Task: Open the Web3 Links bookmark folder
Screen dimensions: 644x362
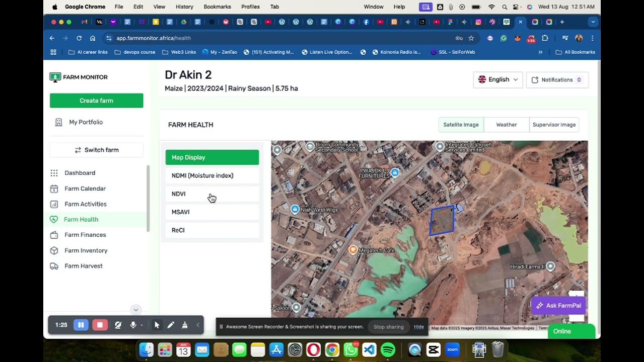Action: (179, 52)
